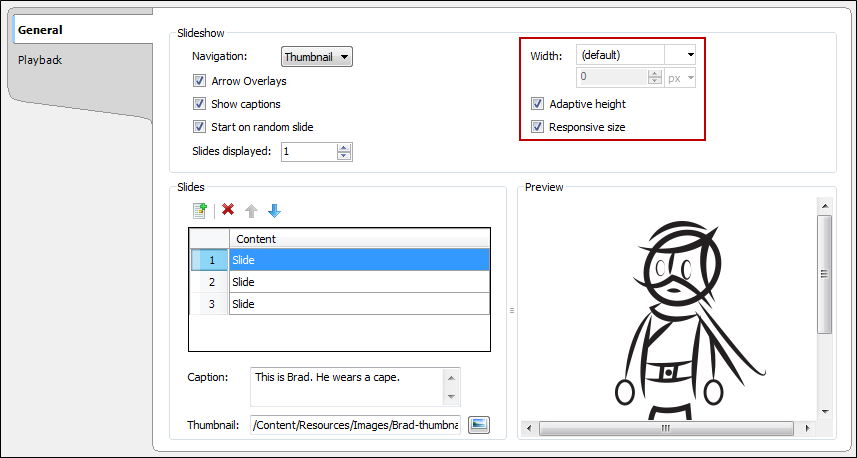Click the splitter grip between Slides and Preview
This screenshot has width=857, height=458.
(x=512, y=310)
